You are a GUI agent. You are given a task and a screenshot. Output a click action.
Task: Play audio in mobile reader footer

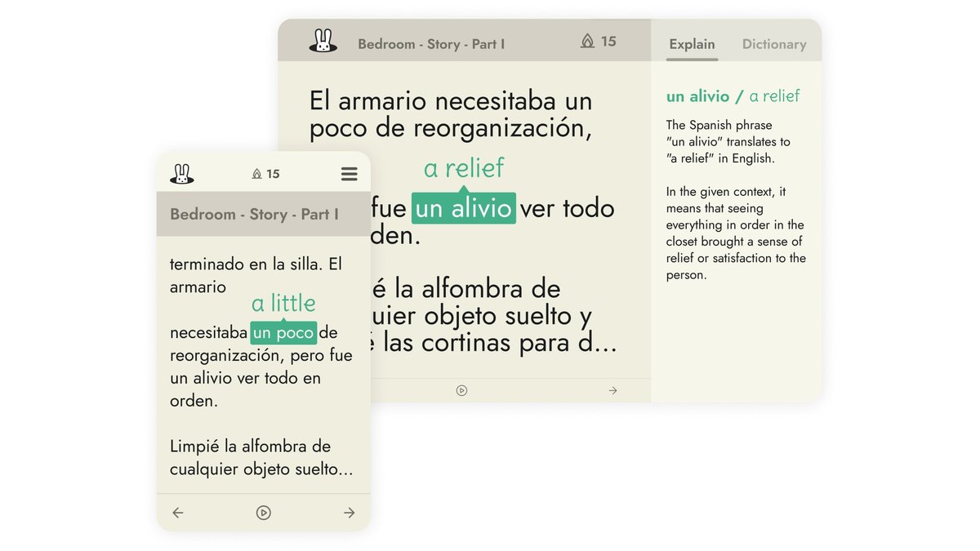263,513
